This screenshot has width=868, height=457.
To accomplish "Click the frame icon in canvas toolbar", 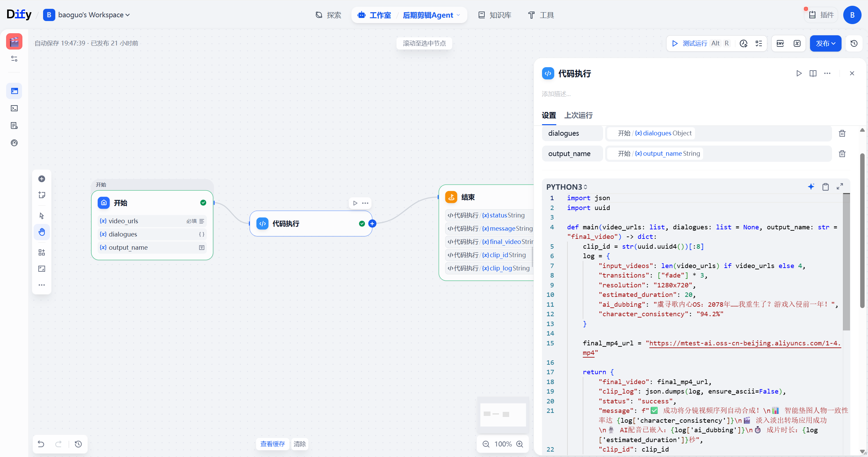I will (x=42, y=269).
